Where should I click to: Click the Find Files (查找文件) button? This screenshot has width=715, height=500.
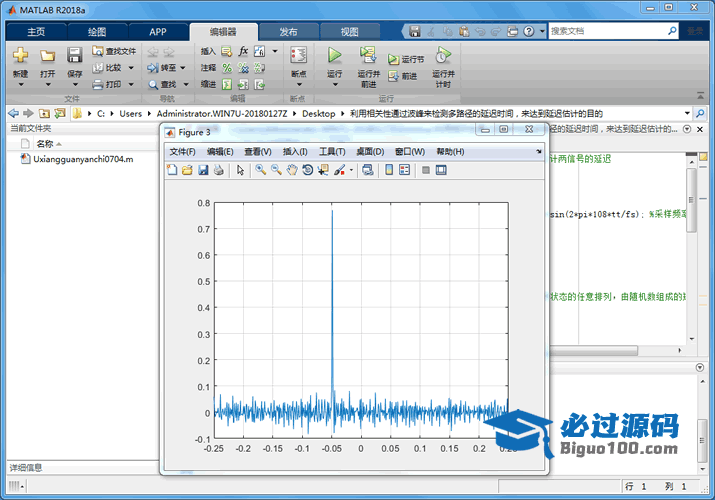[114, 51]
